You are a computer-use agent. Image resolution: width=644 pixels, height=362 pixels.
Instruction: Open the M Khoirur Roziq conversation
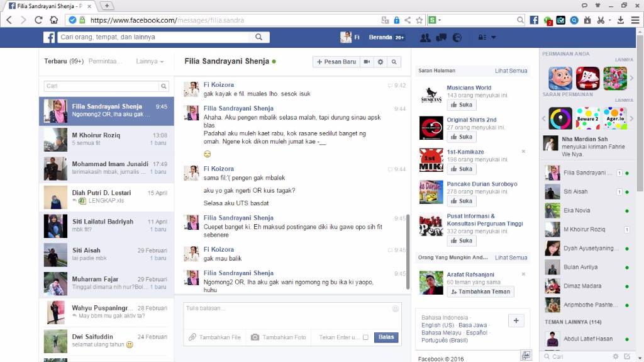tap(106, 140)
